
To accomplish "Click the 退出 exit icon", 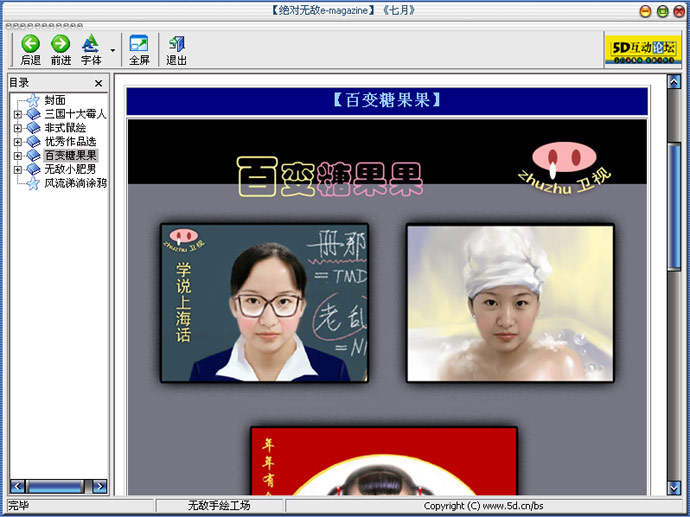I will [x=176, y=50].
